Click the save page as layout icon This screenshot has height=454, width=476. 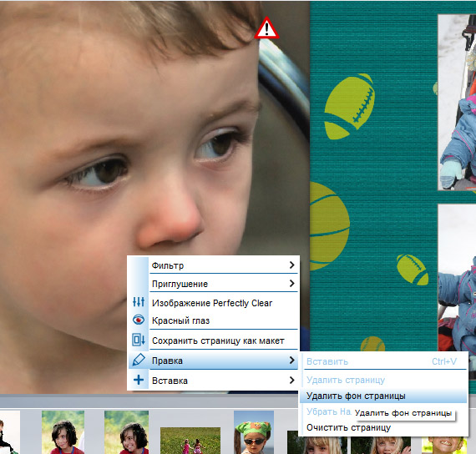click(139, 340)
